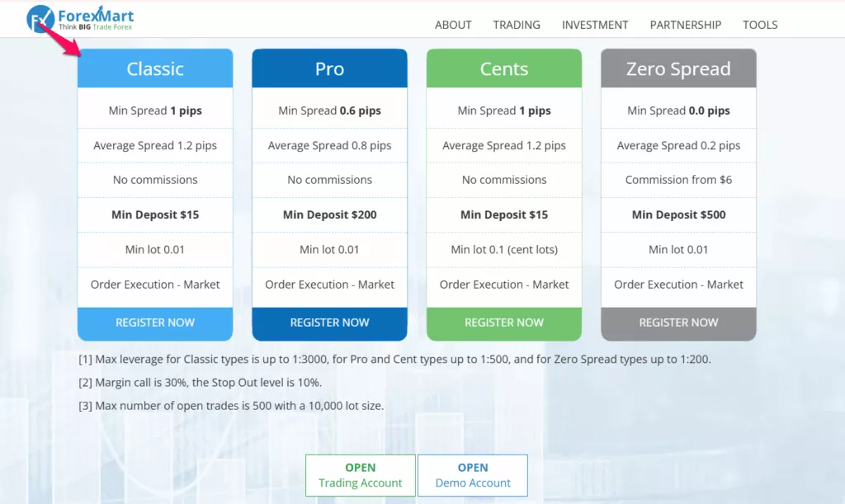Click the ForexMart logo icon
Viewport: 845px width, 504px height.
coord(40,19)
